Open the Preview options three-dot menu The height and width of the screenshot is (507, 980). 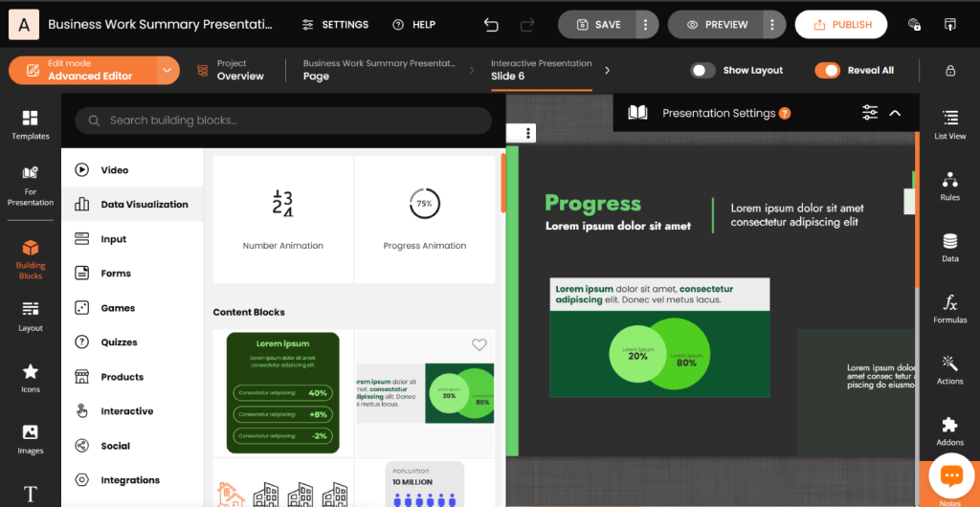(772, 24)
